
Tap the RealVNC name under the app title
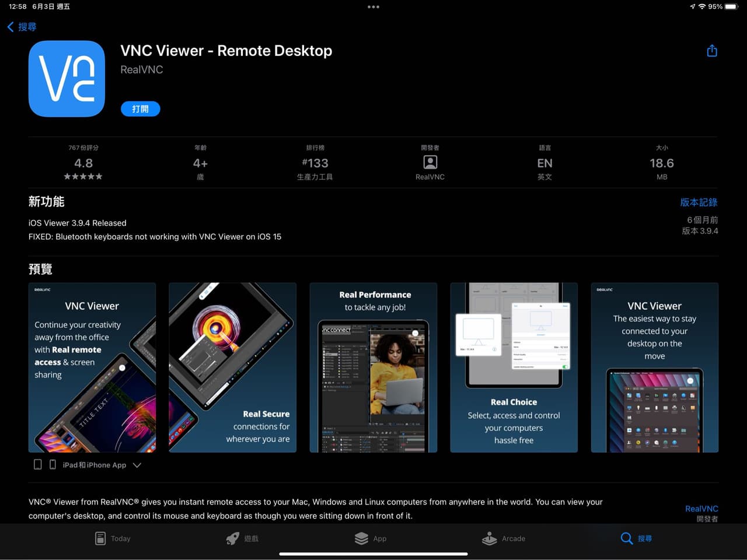coord(142,69)
